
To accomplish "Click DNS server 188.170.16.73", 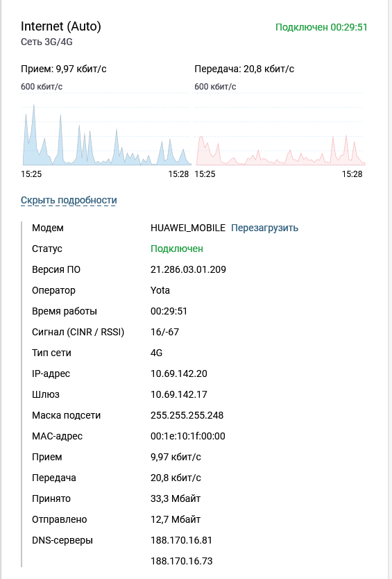I will coord(181,561).
